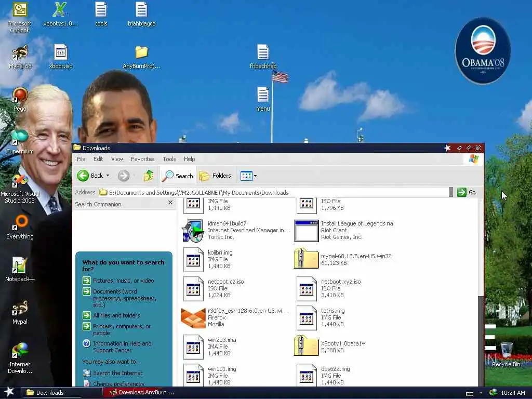The height and width of the screenshot is (399, 532).
Task: Launch the Everything search shortcut
Action: (20, 228)
